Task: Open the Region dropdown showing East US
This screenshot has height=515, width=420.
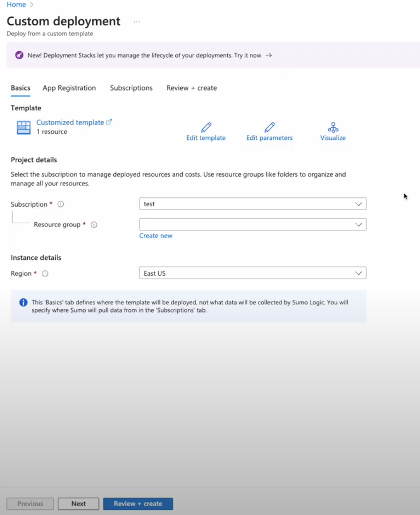Action: [253, 273]
